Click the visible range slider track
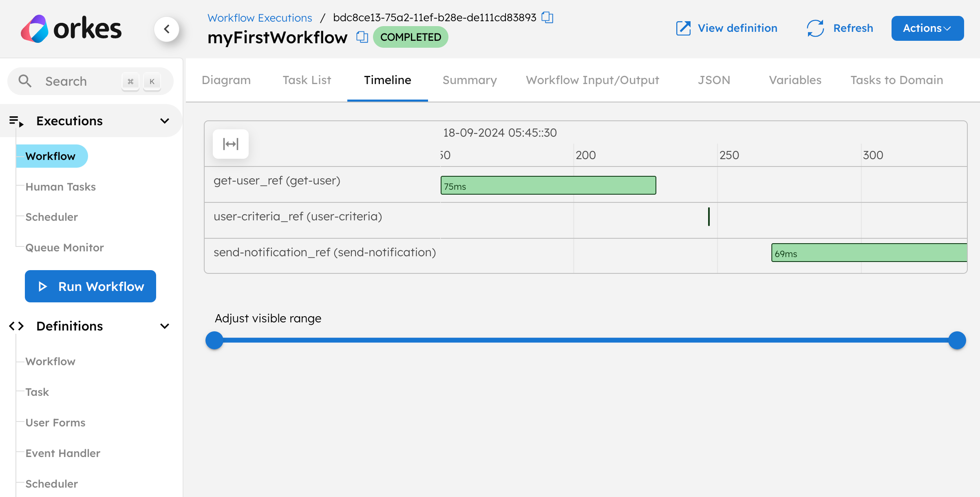The height and width of the screenshot is (497, 980). 586,340
